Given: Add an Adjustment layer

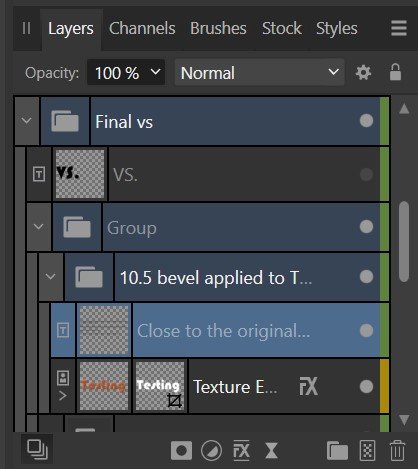Looking at the screenshot, I should (x=211, y=451).
